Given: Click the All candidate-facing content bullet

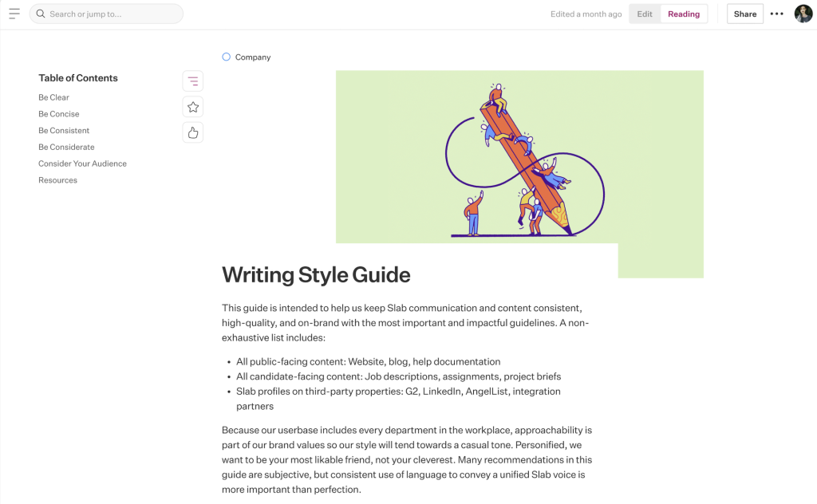Looking at the screenshot, I should pyautogui.click(x=399, y=376).
